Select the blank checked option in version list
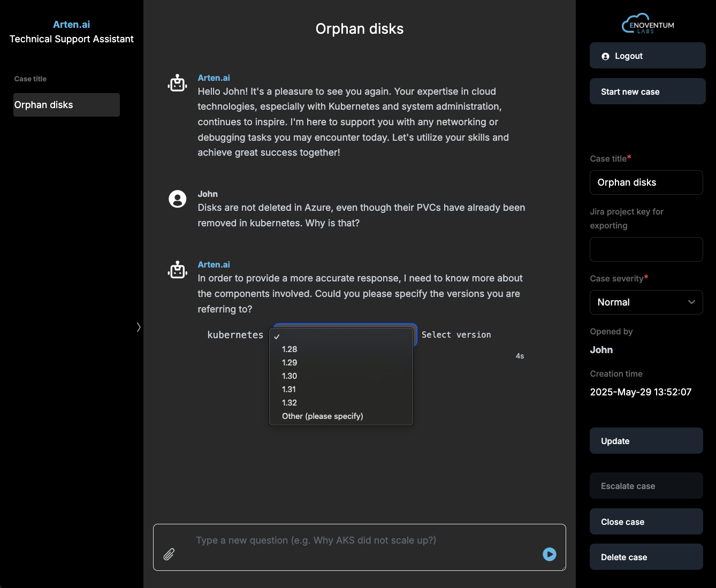This screenshot has width=716, height=588. (341, 336)
